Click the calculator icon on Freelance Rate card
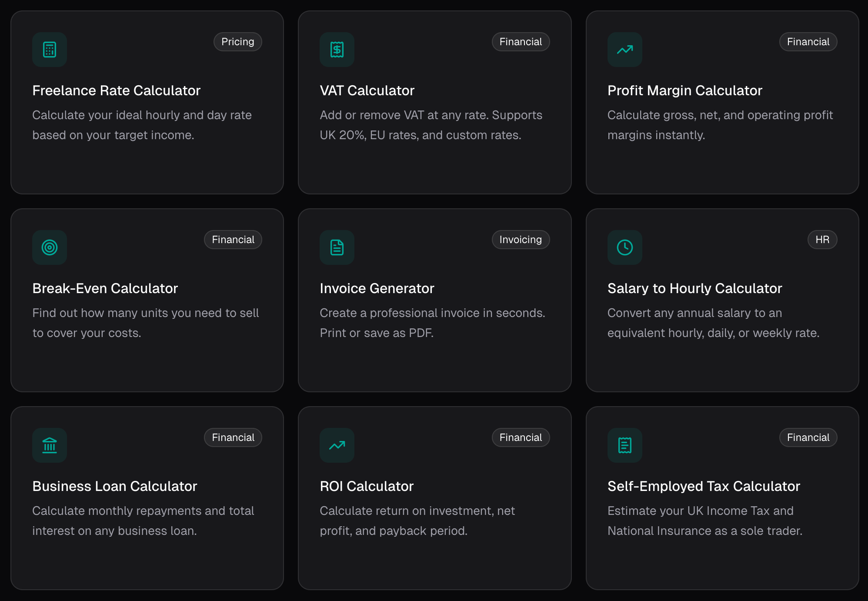Viewport: 868px width, 601px height. click(x=50, y=50)
